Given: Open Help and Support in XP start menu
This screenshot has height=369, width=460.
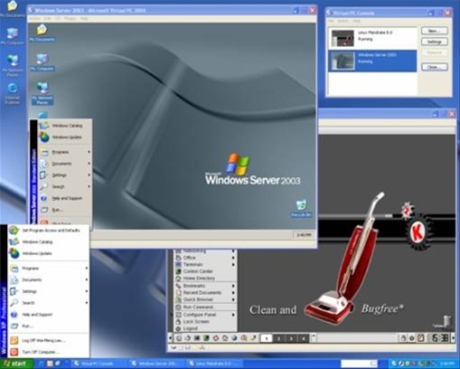Looking at the screenshot, I should point(48,314).
